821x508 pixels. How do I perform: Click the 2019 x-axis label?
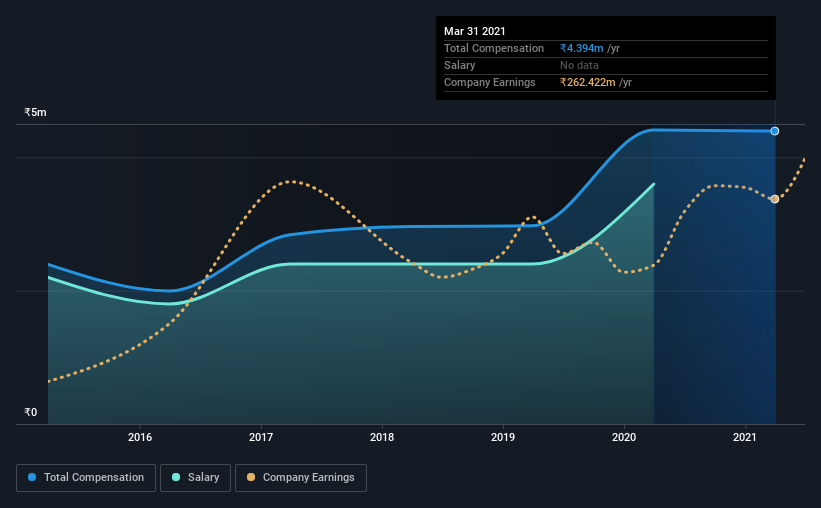503,437
